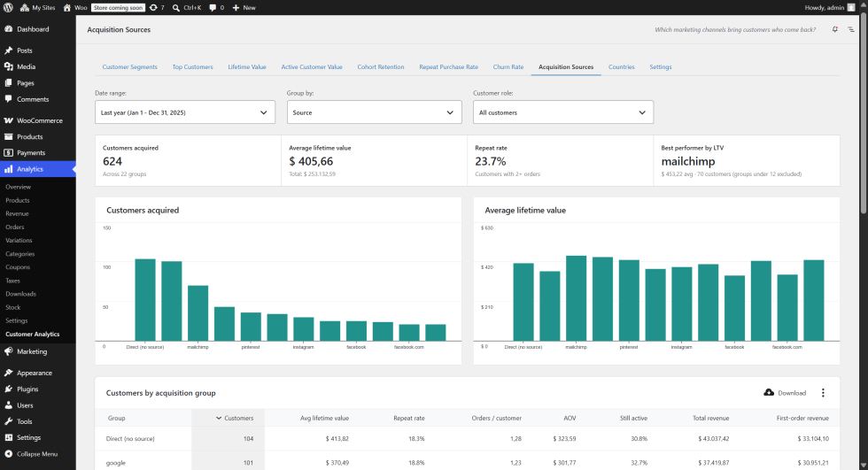The height and width of the screenshot is (470, 868).
Task: Open the Revenue analytics submenu link
Action: click(x=17, y=213)
